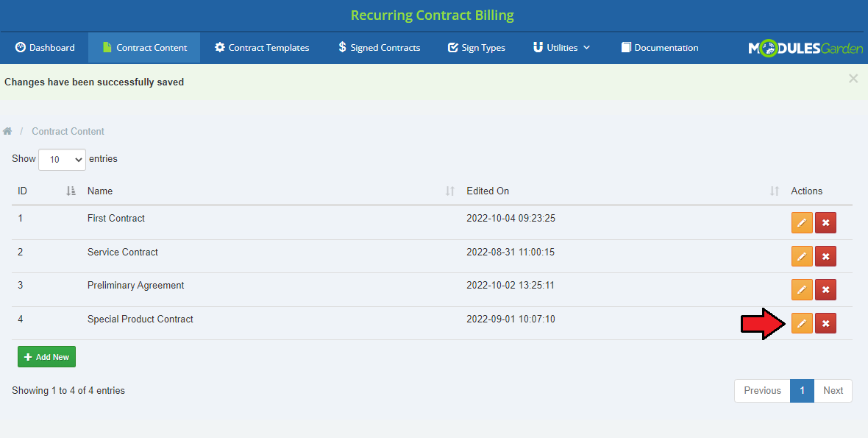Image resolution: width=868 pixels, height=438 pixels.
Task: Select page 1 in pagination
Action: click(802, 391)
